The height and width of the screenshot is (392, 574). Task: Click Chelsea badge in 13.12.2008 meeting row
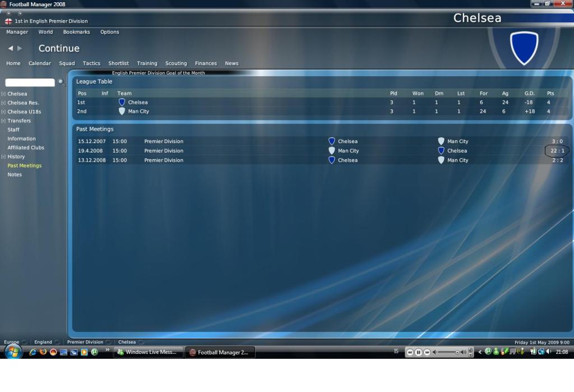(332, 160)
